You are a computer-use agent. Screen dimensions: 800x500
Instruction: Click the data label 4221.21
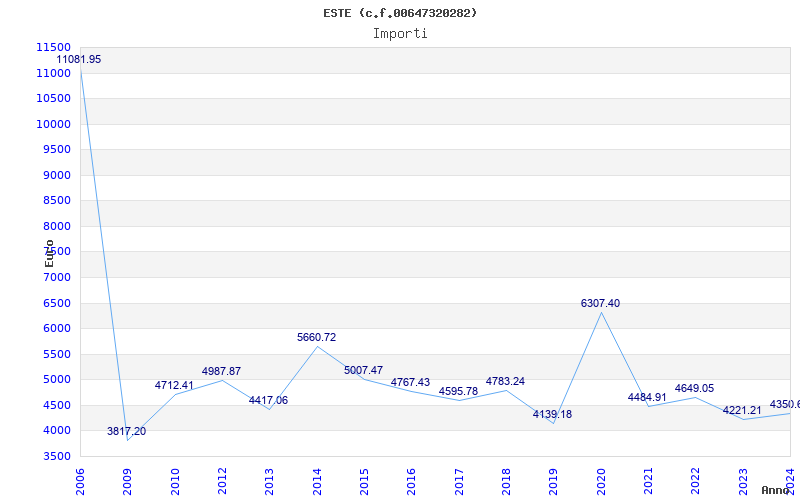742,410
